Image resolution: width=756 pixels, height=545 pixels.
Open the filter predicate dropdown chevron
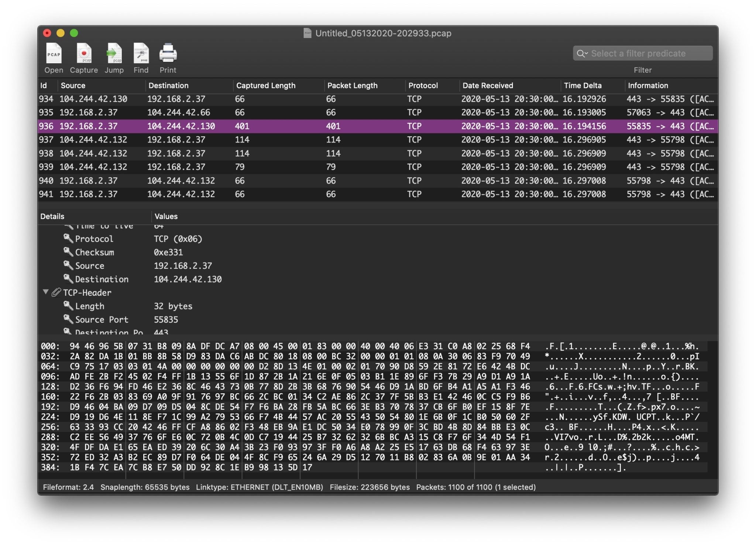pos(587,54)
